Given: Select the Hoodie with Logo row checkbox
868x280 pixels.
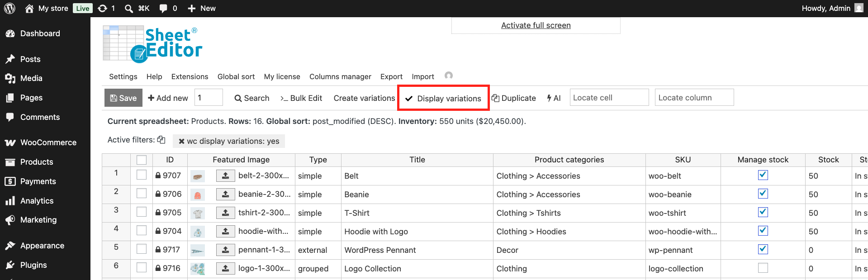Looking at the screenshot, I should [x=142, y=230].
